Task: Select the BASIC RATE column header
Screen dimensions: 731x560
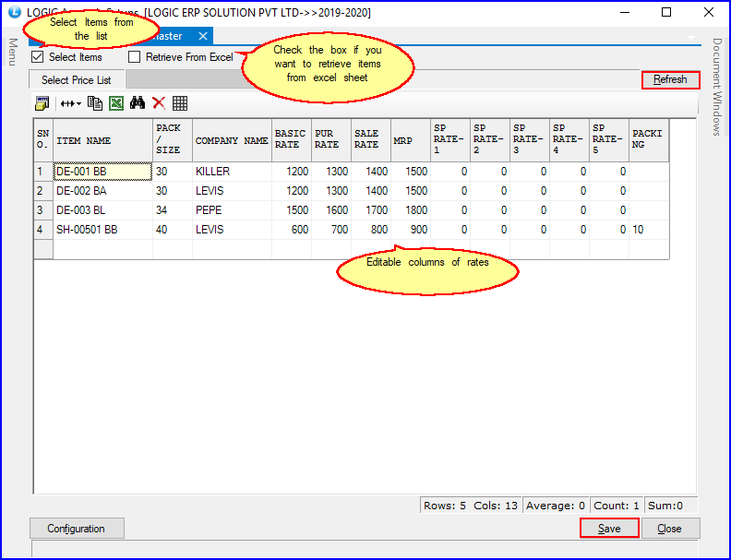Action: (x=292, y=140)
